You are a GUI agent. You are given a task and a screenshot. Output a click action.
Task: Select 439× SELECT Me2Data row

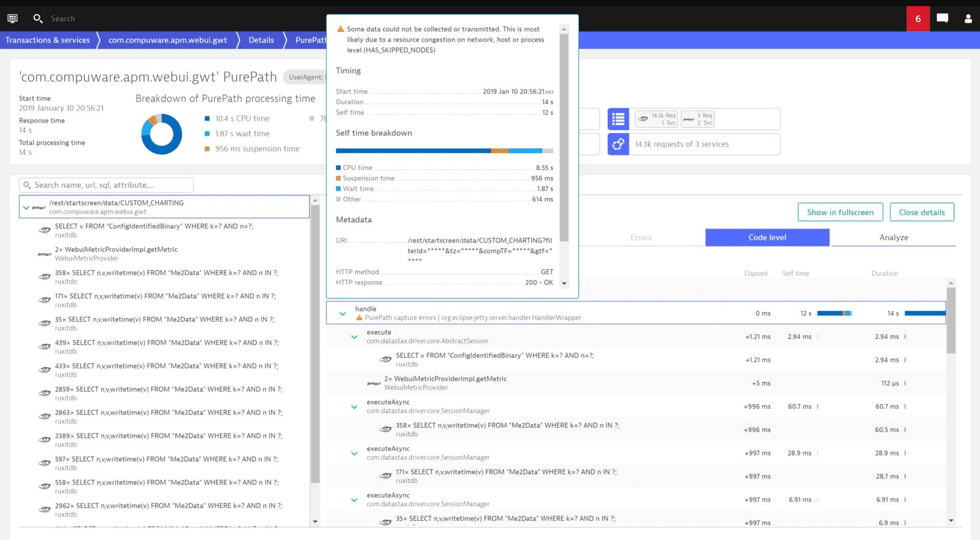pos(164,347)
